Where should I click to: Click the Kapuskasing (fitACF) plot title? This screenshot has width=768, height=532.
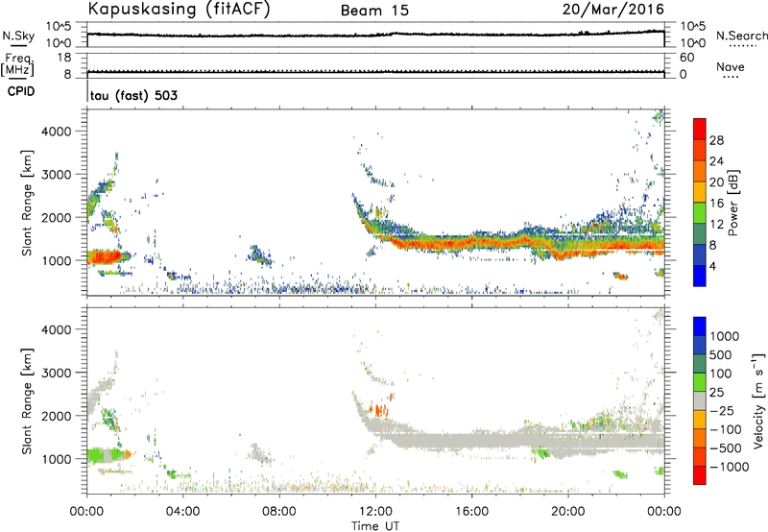[179, 10]
